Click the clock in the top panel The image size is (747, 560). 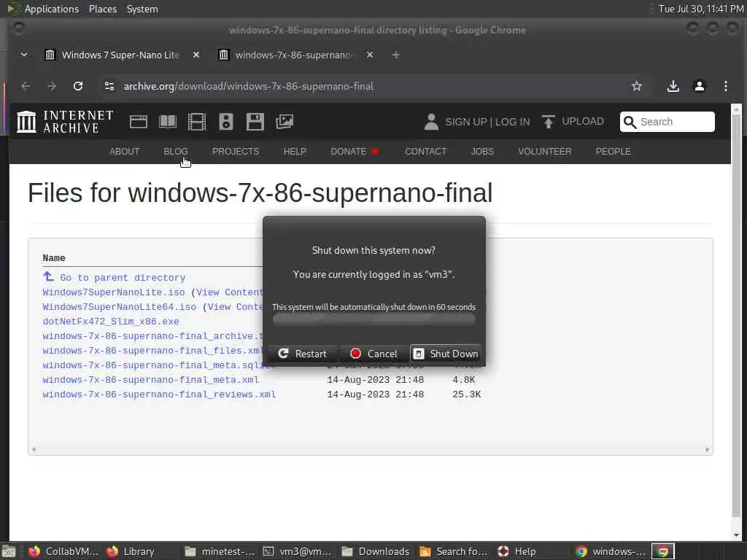[x=701, y=9]
